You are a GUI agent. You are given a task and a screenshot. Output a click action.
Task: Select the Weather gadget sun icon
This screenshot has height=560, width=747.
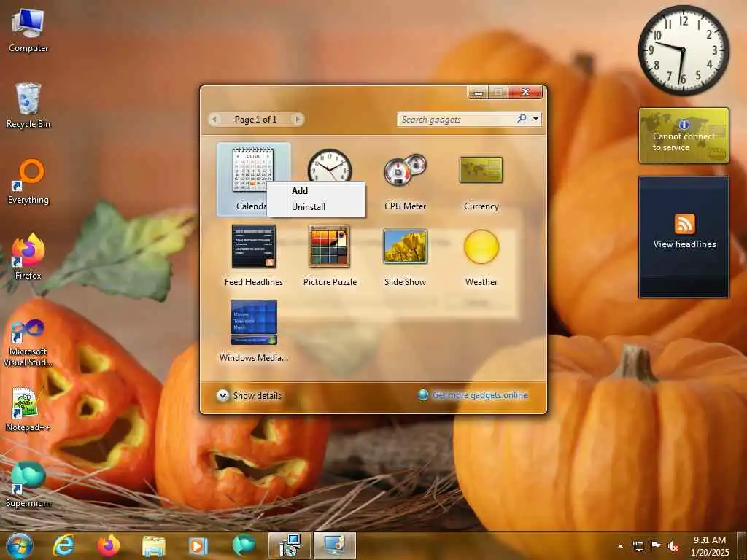481,246
